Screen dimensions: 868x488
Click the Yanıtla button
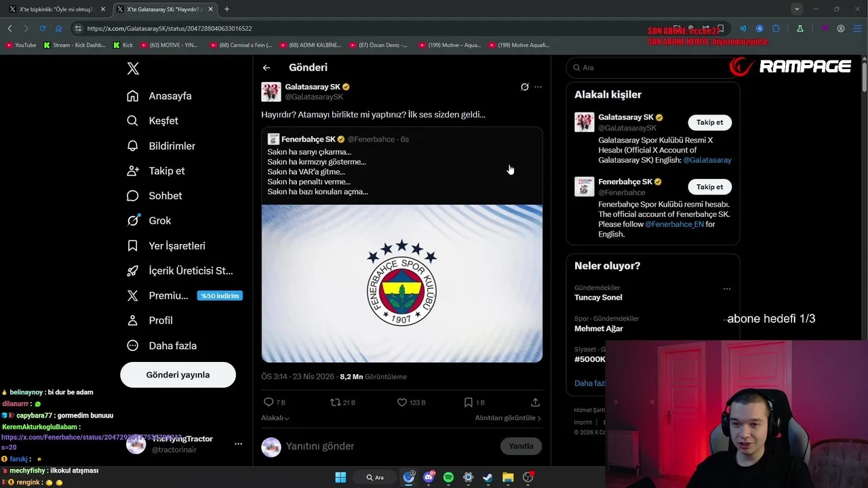coord(521,446)
